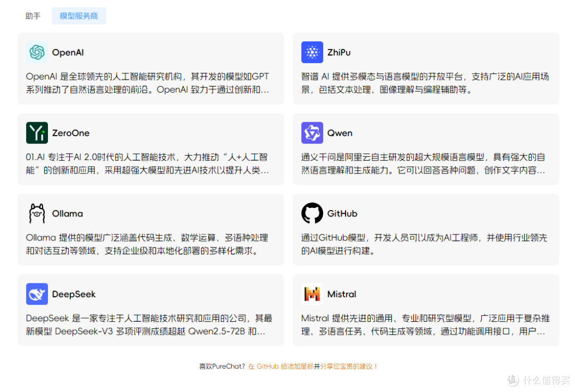Click the Ollama llama icon
575x392 pixels.
(x=37, y=214)
